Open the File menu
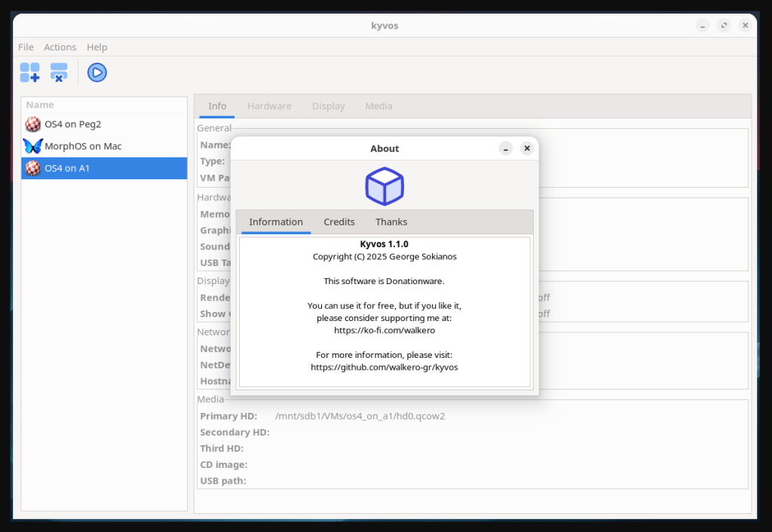The width and height of the screenshot is (772, 532). 26,47
